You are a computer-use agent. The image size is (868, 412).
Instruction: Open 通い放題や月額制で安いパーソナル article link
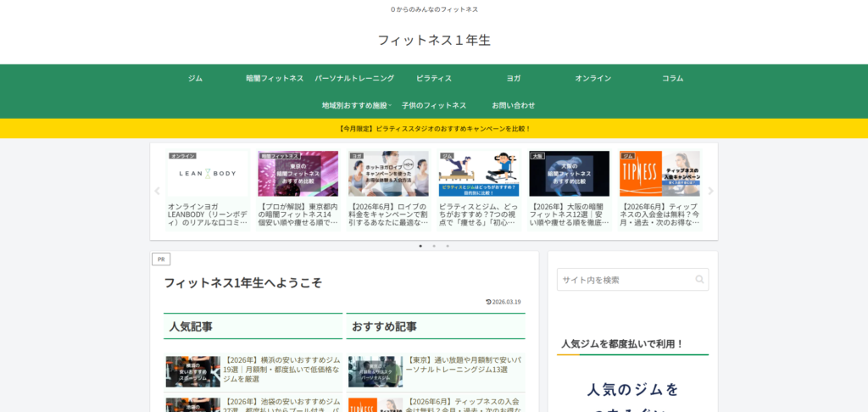pos(464,365)
